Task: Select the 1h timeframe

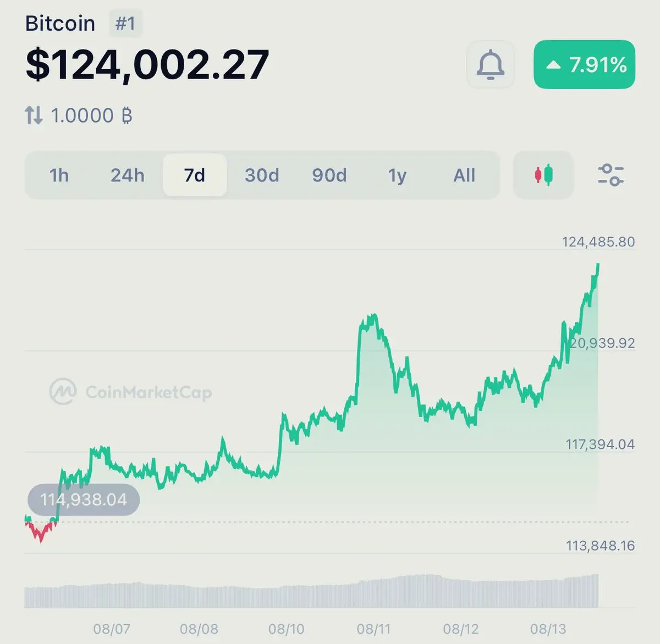Action: [x=59, y=175]
